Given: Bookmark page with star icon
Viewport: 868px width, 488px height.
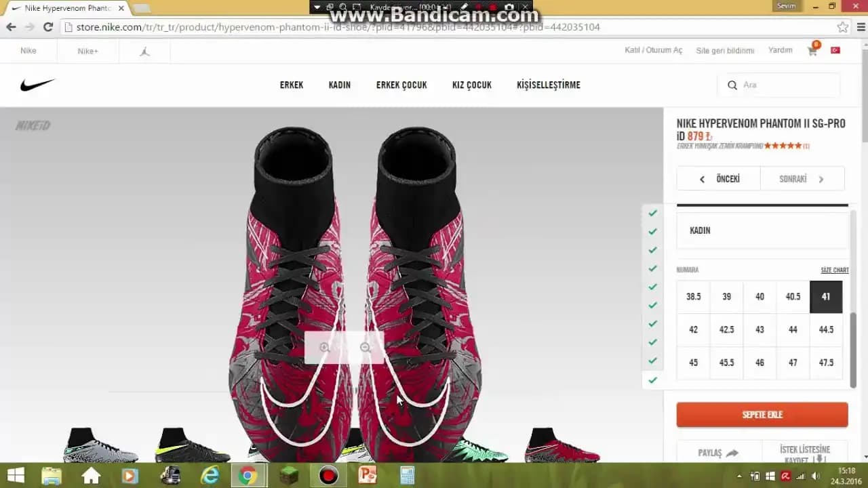Looking at the screenshot, I should (842, 27).
